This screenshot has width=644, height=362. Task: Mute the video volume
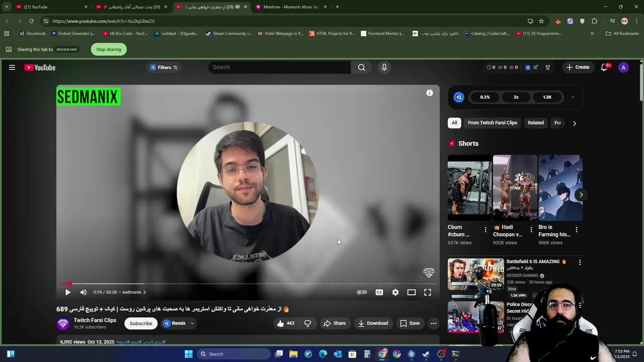click(x=84, y=292)
